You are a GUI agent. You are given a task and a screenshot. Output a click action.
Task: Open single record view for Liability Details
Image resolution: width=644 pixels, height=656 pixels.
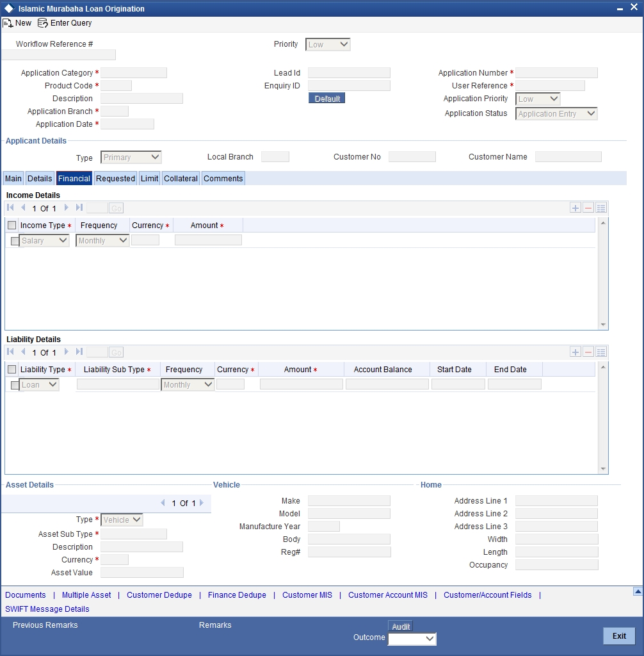[x=601, y=352]
